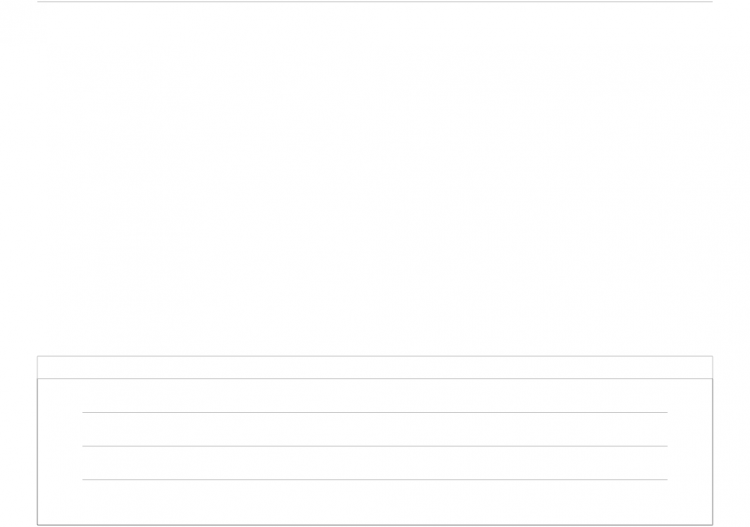The image size is (750, 527).
Task: Click the thin gray line at the top
Action: 375,1
